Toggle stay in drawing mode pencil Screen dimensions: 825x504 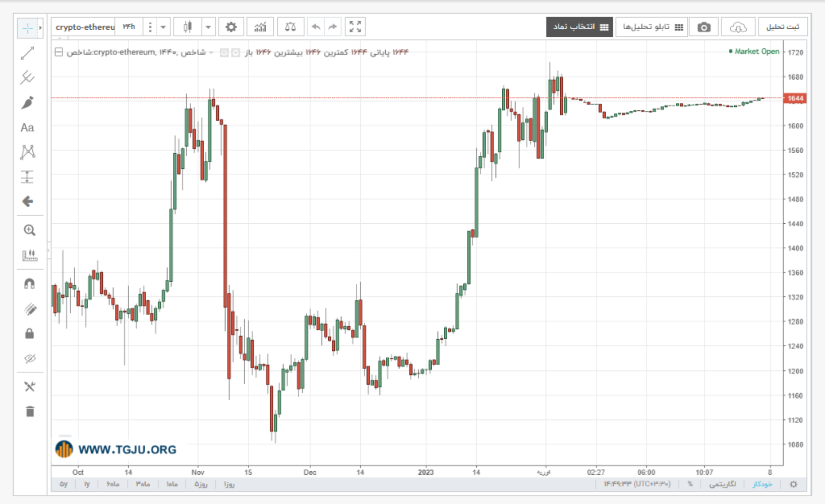pos(30,309)
